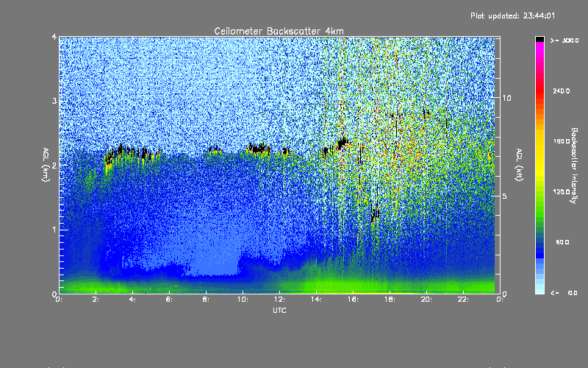Select the "12:" UTC time tick label
The width and height of the screenshot is (588, 368).
[279, 300]
